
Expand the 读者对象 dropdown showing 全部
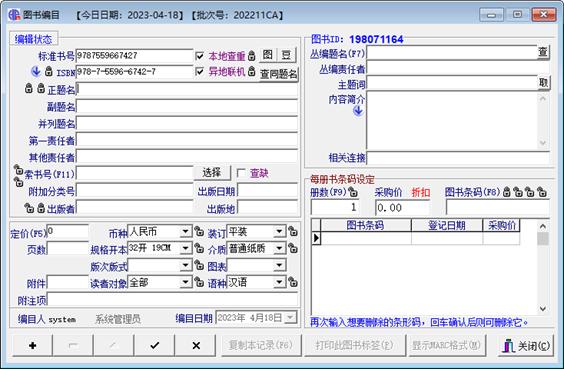click(x=185, y=282)
